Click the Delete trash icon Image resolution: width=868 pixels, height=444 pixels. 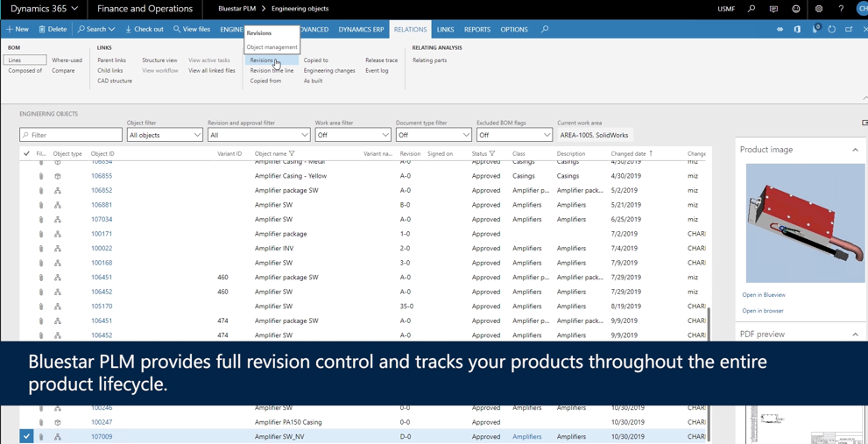pos(43,30)
